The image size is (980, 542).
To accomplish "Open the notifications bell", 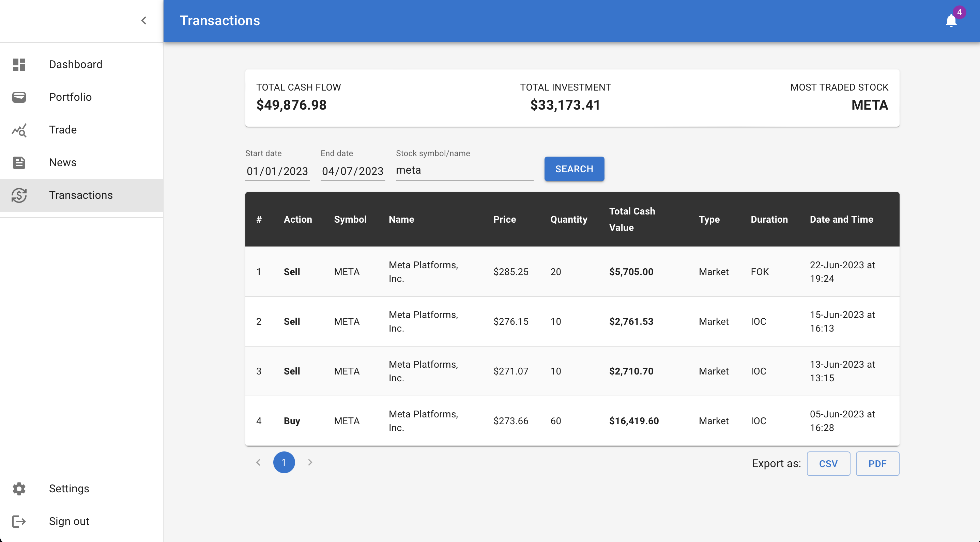I will 951,20.
